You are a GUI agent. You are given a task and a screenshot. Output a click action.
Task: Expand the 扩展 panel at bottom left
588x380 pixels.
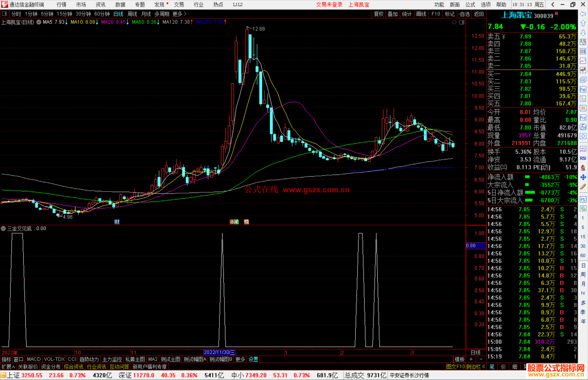coord(8,367)
